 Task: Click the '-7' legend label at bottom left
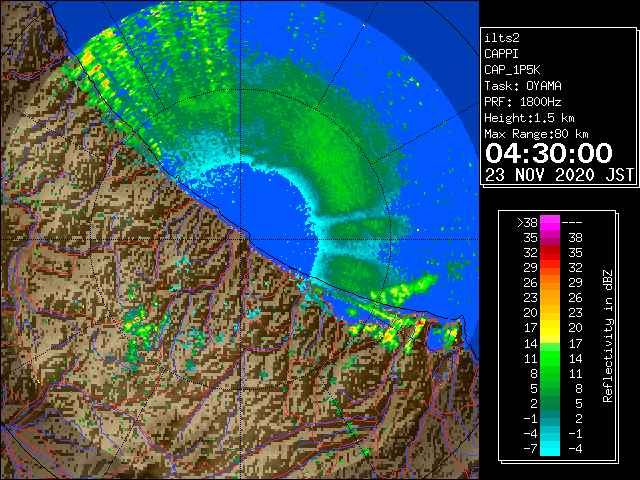531,448
